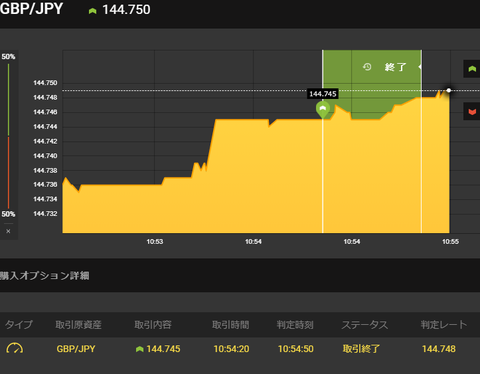Click the 取引時間 column header
The height and width of the screenshot is (374, 480).
click(231, 325)
